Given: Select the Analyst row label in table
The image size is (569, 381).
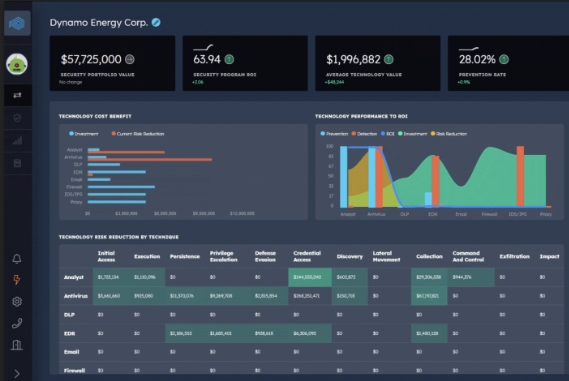Looking at the screenshot, I should tap(74, 277).
